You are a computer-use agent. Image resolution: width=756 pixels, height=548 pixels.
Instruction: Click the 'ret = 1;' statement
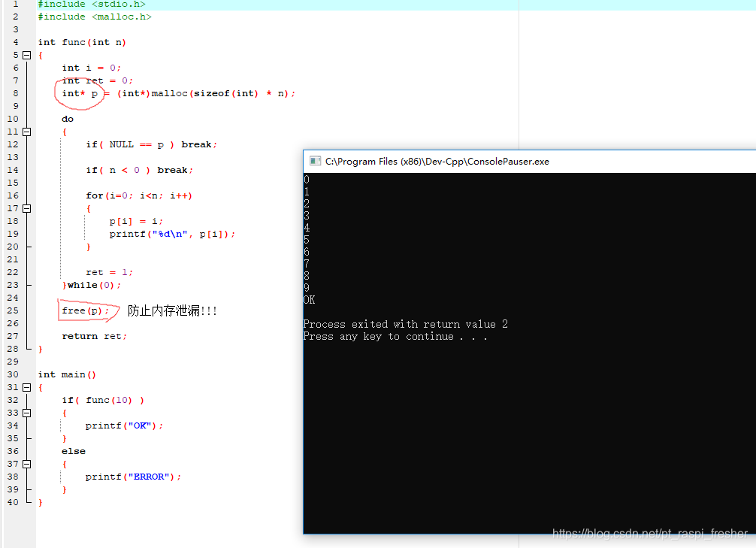coord(109,273)
